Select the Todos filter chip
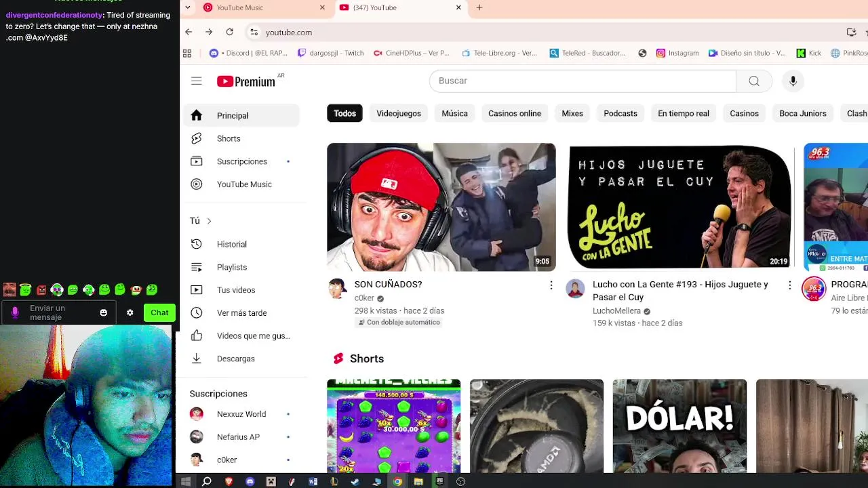 [x=344, y=113]
